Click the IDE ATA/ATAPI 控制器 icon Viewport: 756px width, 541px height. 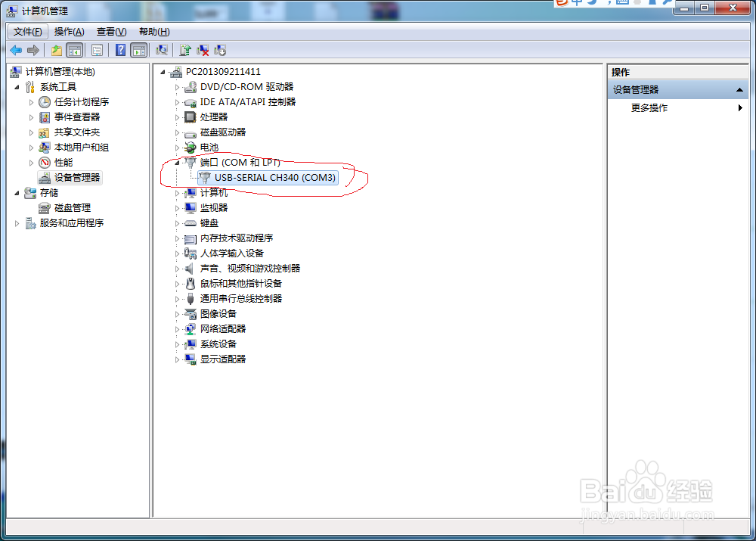tap(191, 102)
